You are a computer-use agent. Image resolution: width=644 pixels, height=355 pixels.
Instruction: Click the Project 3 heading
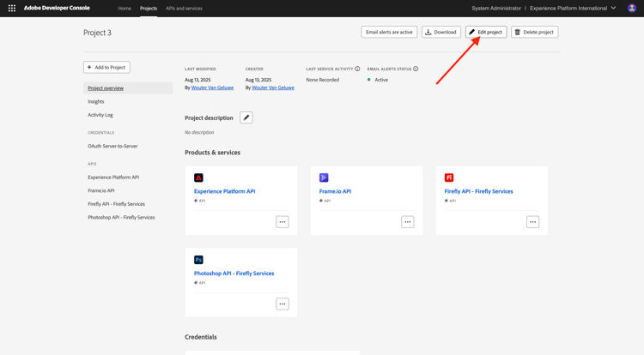coord(97,33)
